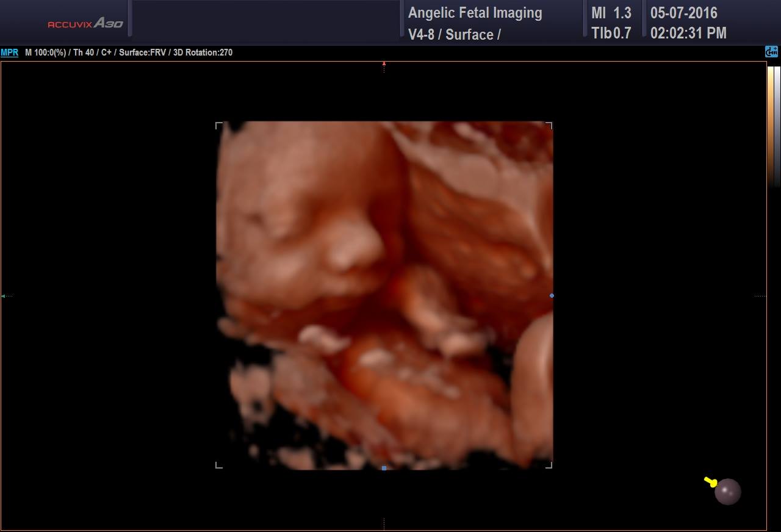Click the 'C+' parameter text

107,52
